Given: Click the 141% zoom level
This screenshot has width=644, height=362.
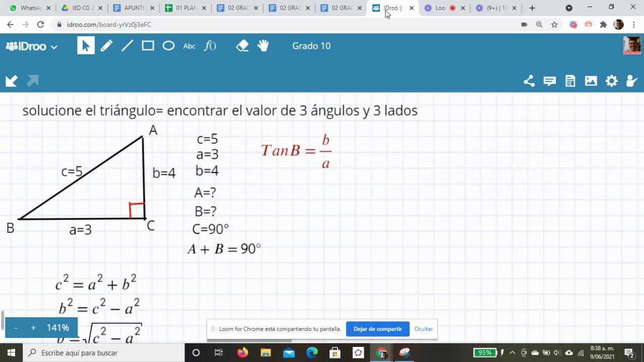Looking at the screenshot, I should (x=58, y=328).
